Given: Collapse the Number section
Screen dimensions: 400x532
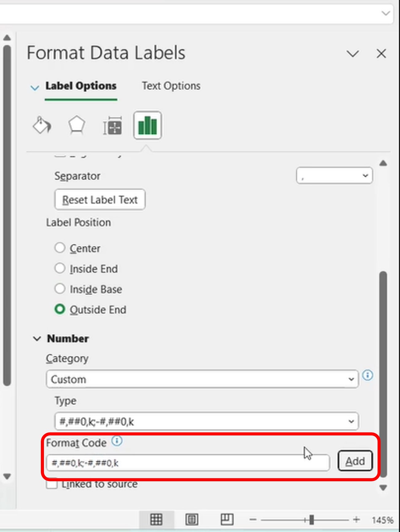Looking at the screenshot, I should (37, 339).
